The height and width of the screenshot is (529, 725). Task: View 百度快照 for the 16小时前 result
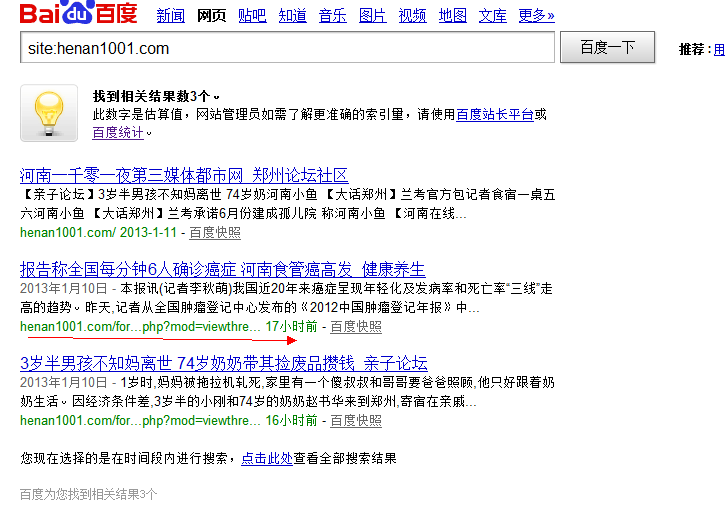click(356, 421)
